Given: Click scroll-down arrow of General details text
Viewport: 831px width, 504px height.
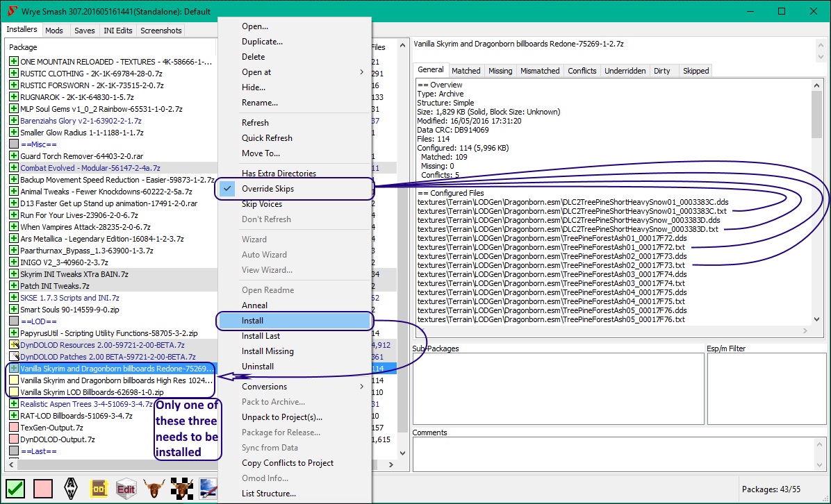Looking at the screenshot, I should pos(816,319).
